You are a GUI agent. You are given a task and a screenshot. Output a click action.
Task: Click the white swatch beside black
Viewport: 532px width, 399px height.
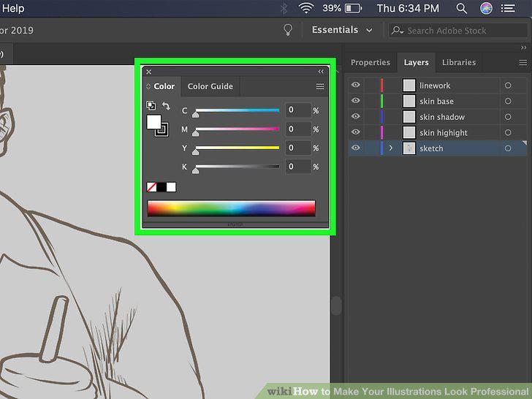(171, 187)
